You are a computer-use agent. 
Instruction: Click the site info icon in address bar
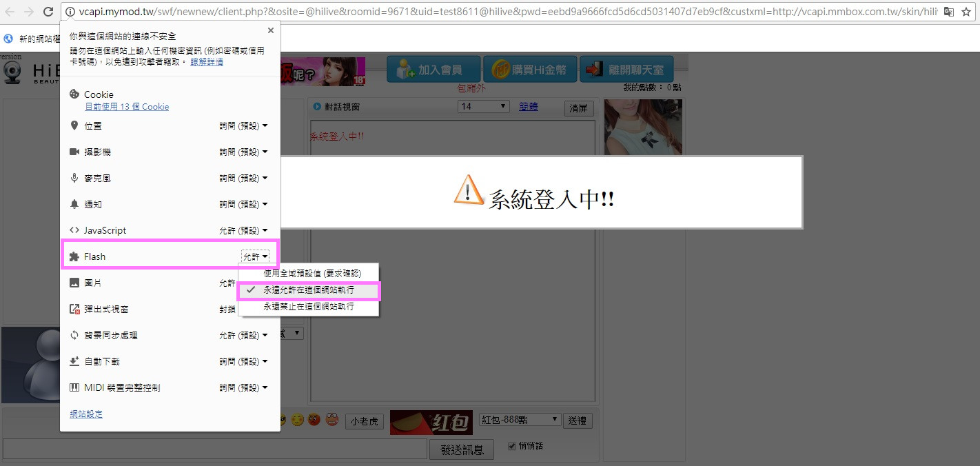click(70, 12)
